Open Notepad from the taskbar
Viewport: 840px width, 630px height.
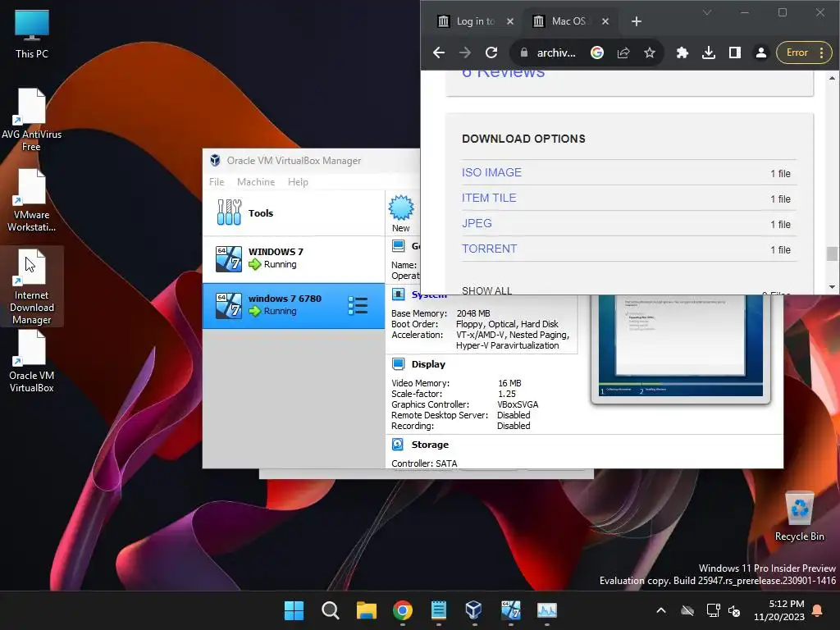click(x=438, y=610)
